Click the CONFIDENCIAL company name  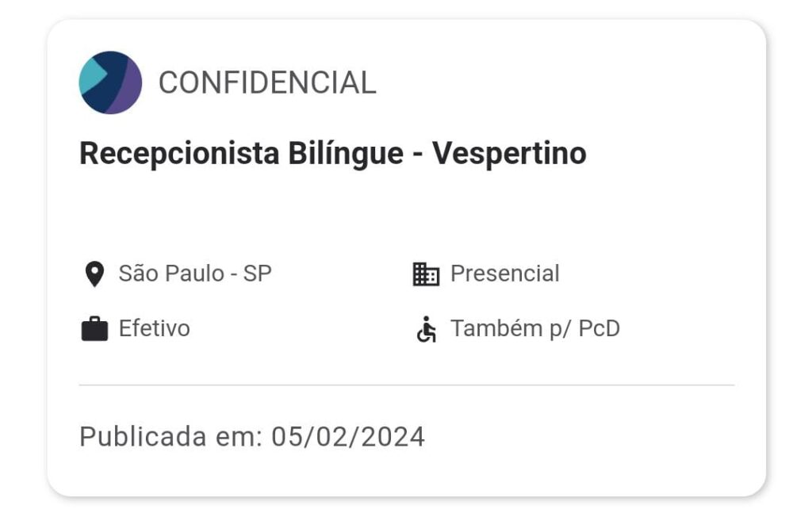pos(267,82)
